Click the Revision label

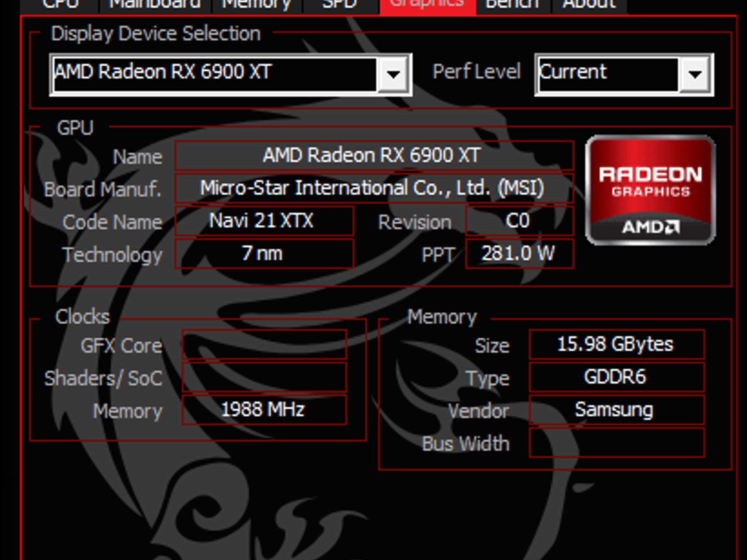pos(415,222)
